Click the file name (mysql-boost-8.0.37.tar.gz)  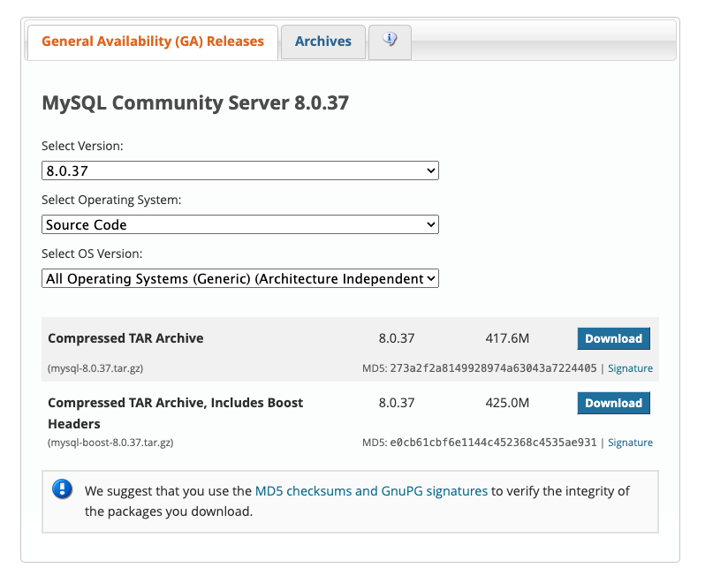click(x=110, y=443)
